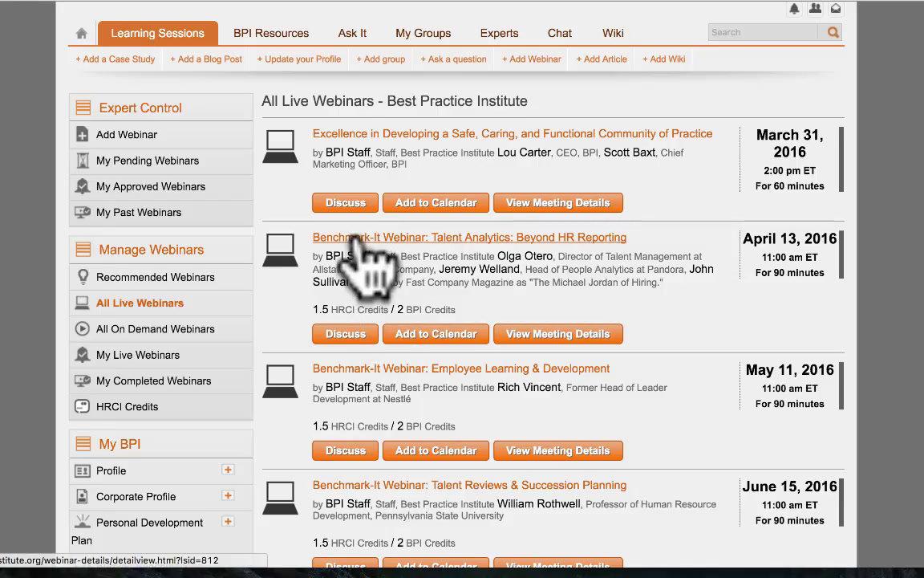Image resolution: width=924 pixels, height=578 pixels.
Task: Add the March 31 webinar to calendar
Action: point(436,203)
